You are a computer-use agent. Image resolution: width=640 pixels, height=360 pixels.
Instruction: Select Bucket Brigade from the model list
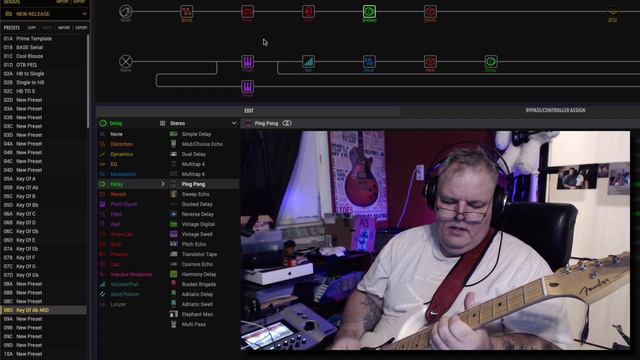[198, 284]
